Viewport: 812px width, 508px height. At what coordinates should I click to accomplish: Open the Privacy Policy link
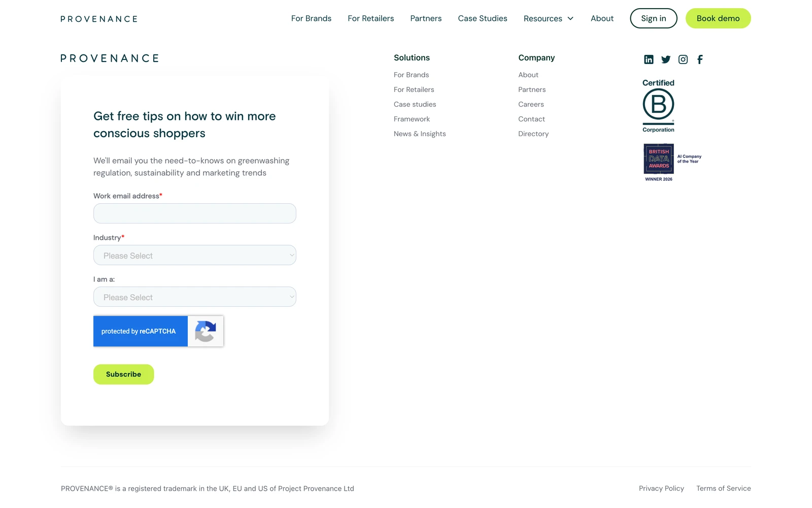[x=661, y=488]
